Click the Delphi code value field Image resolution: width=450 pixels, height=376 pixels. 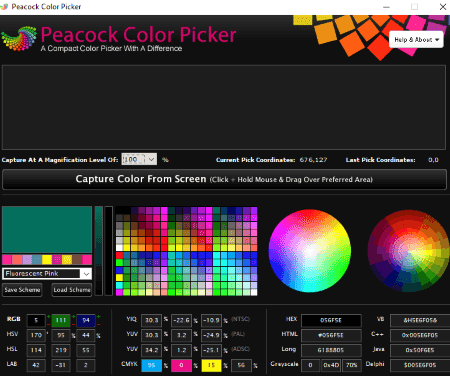(420, 365)
